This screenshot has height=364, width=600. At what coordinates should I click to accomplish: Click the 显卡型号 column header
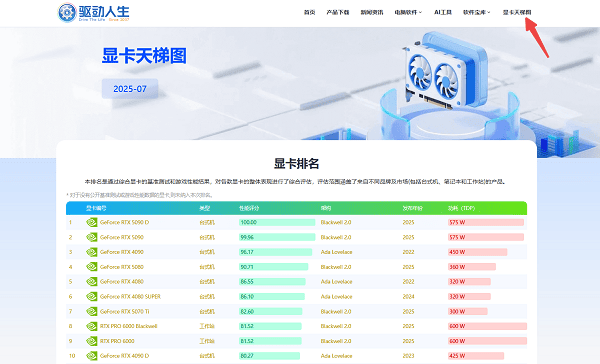click(96, 208)
